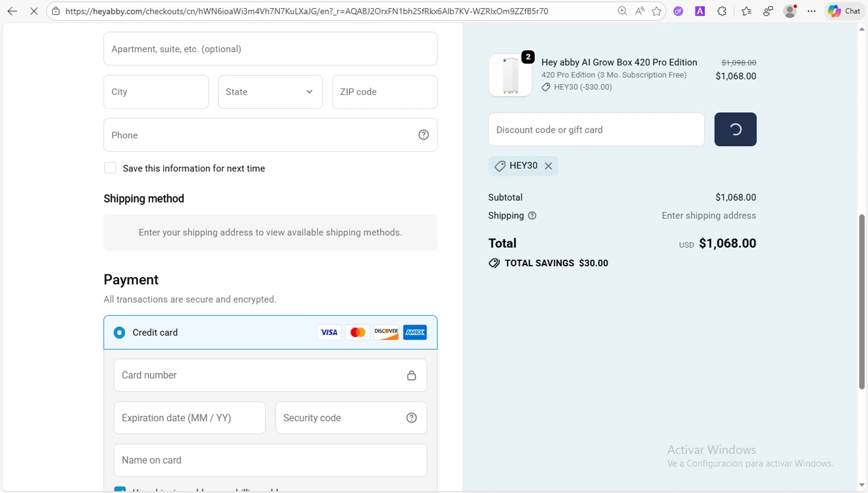Click the Discount code or gift card field
868x493 pixels.
tap(597, 130)
